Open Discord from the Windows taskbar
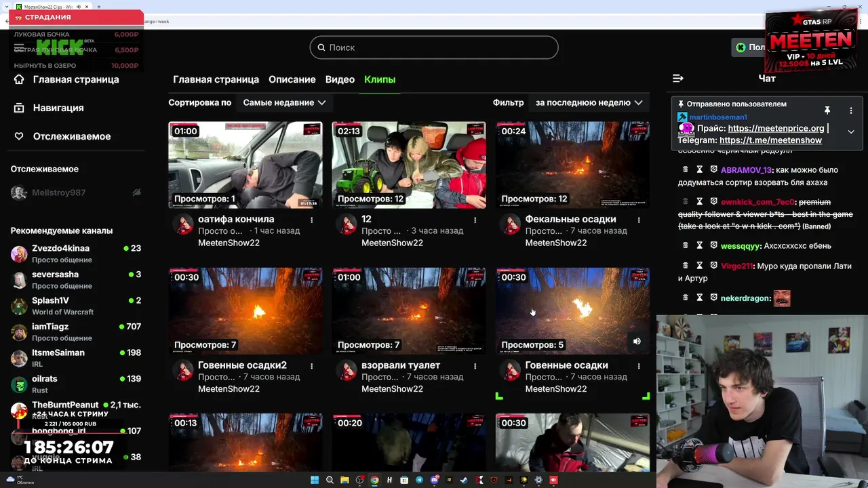This screenshot has width=868, height=488. click(434, 480)
